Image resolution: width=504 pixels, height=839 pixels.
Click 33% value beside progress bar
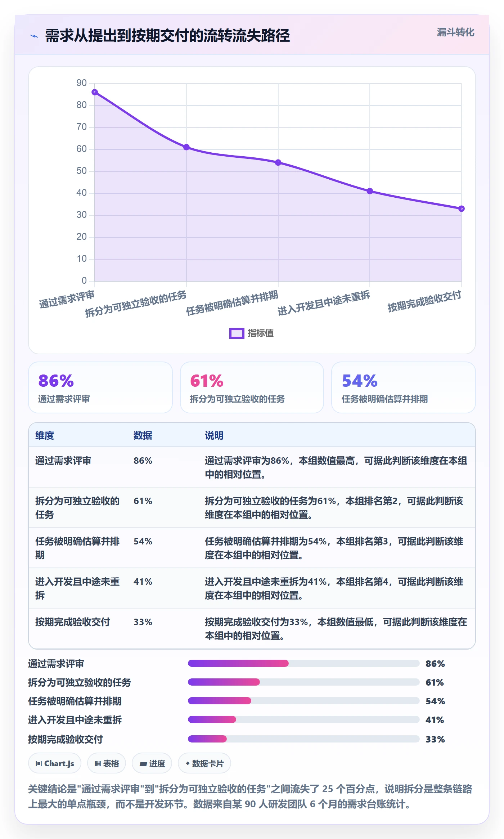(x=435, y=739)
